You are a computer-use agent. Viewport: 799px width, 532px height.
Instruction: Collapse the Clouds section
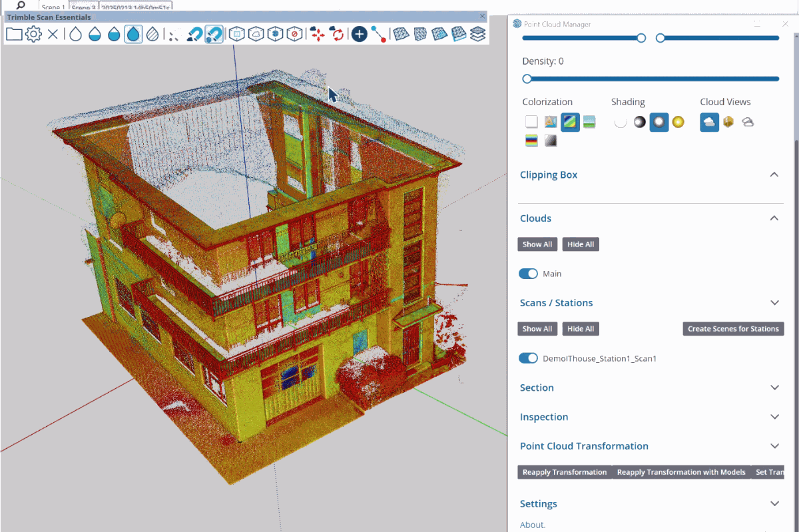point(774,218)
